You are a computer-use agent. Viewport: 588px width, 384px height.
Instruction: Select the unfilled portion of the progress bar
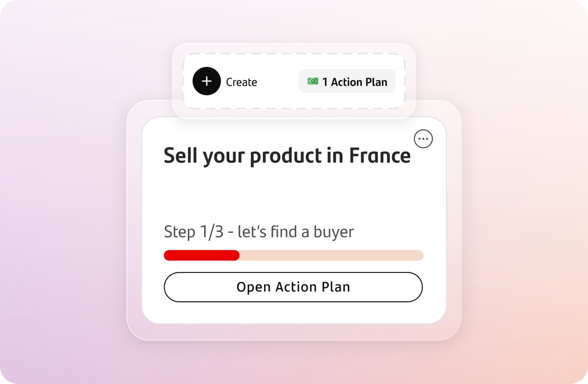331,255
